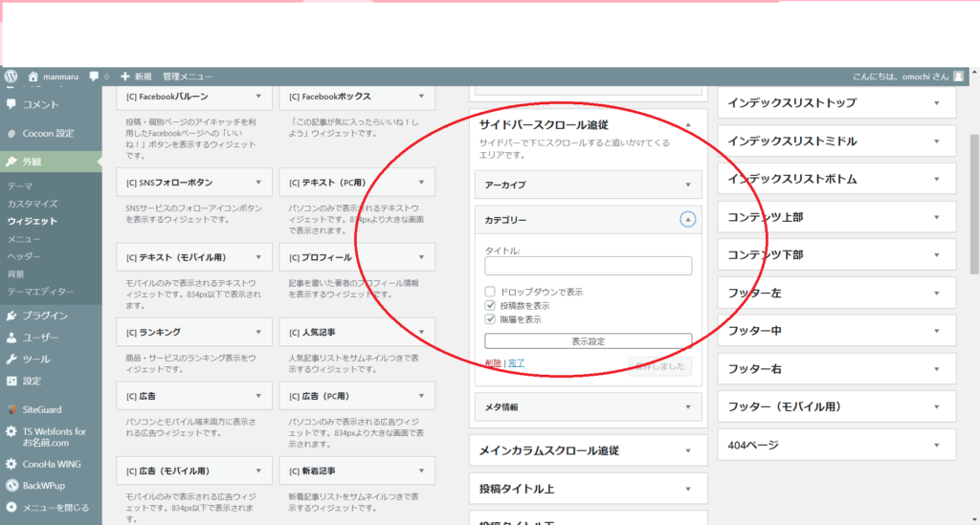
Task: Open 管理メニュー in admin bar
Action: tap(188, 77)
